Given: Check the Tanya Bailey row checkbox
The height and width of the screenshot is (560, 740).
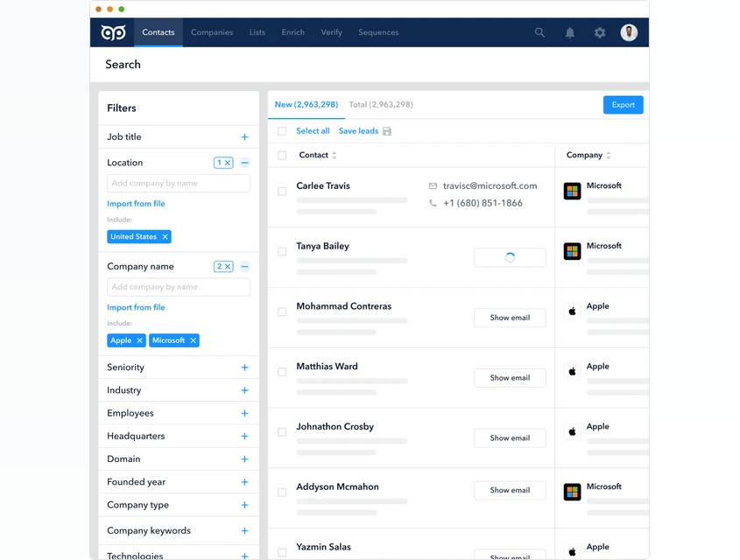Looking at the screenshot, I should click(282, 252).
